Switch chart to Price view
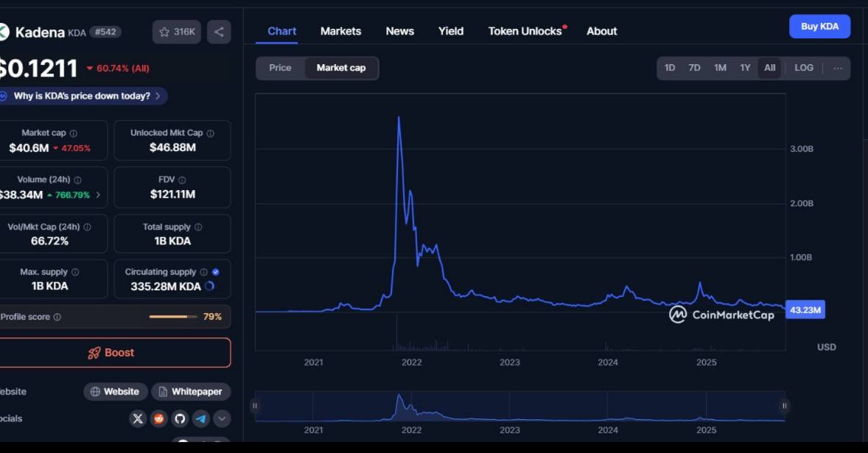Image resolution: width=868 pixels, height=453 pixels. (x=280, y=68)
